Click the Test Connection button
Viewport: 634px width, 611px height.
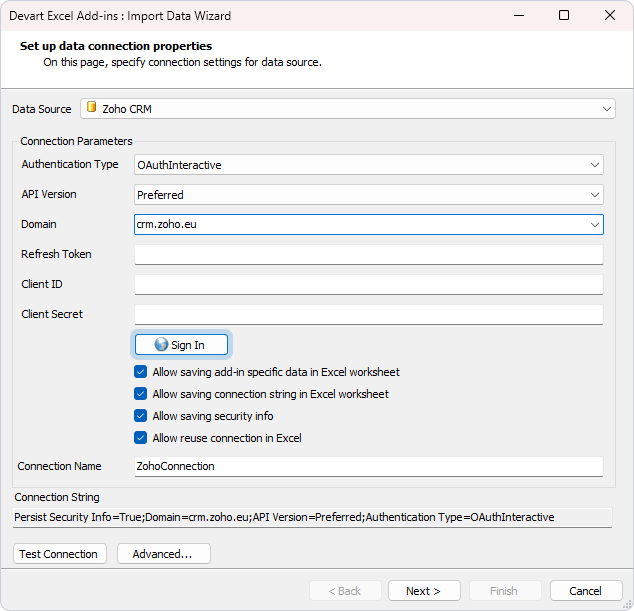point(60,554)
